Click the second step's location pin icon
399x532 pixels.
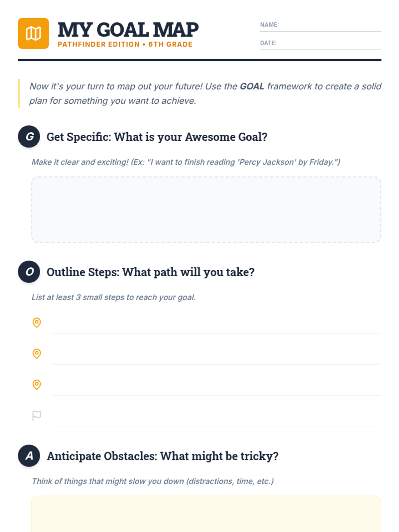point(37,353)
